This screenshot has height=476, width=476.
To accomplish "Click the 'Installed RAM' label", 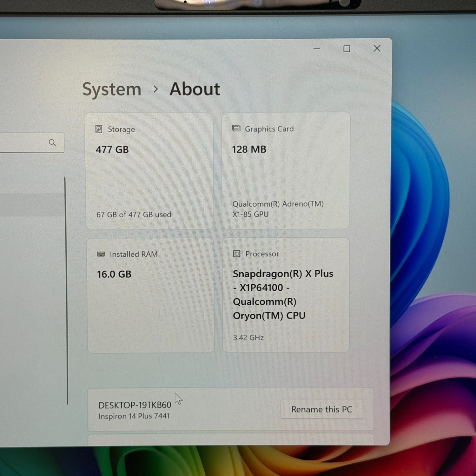I will pos(134,254).
